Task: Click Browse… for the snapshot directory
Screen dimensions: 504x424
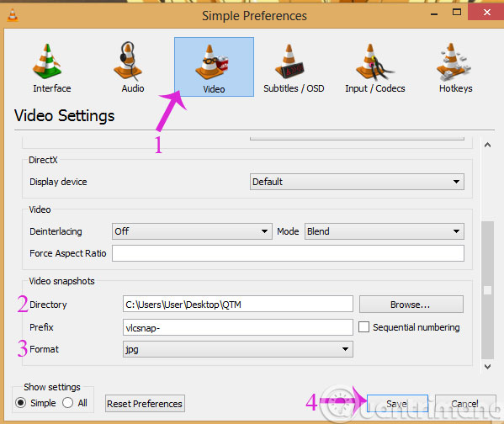Action: (411, 305)
